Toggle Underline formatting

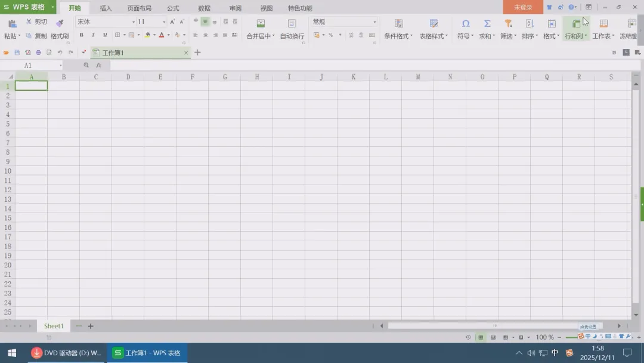click(x=105, y=35)
